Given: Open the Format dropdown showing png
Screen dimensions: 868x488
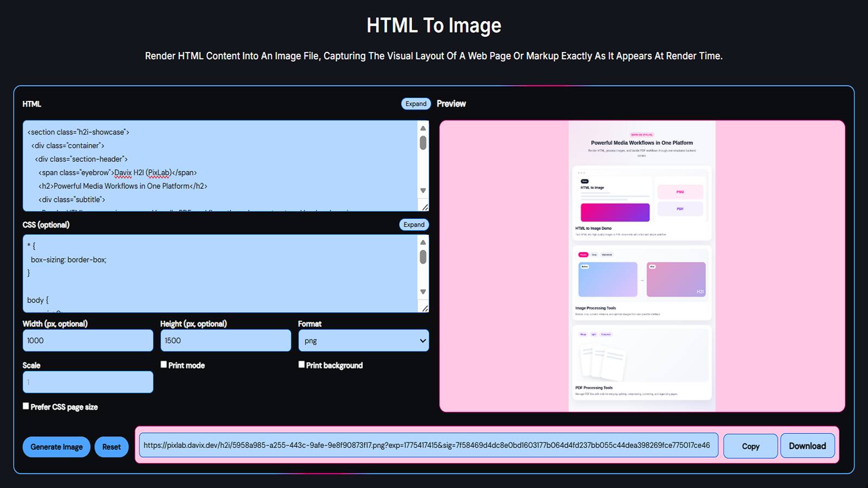Looking at the screenshot, I should point(363,340).
